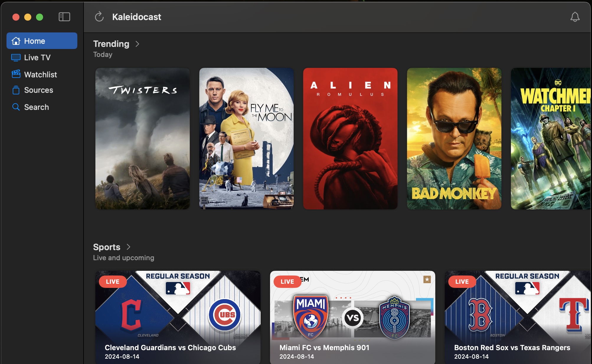This screenshot has width=592, height=364.
Task: Open the Trending section heading
Action: pyautogui.click(x=111, y=44)
